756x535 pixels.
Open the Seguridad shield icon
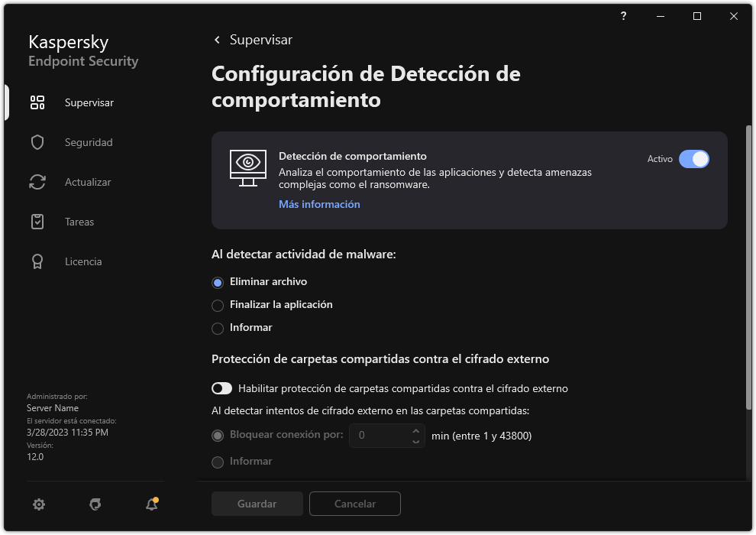click(37, 142)
